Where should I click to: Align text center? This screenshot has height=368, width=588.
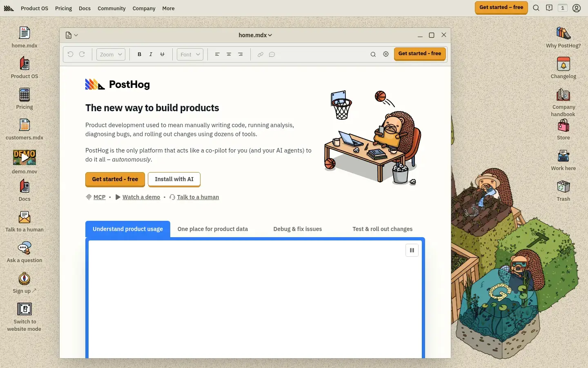(229, 54)
